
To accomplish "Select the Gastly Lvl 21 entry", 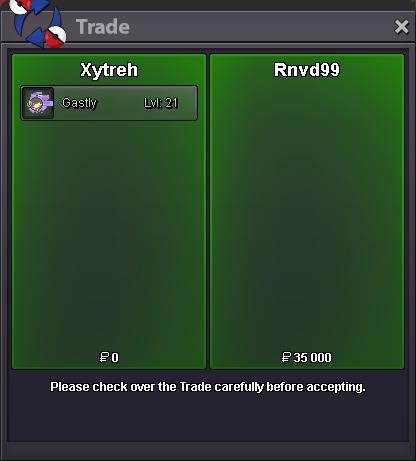I will (x=109, y=103).
